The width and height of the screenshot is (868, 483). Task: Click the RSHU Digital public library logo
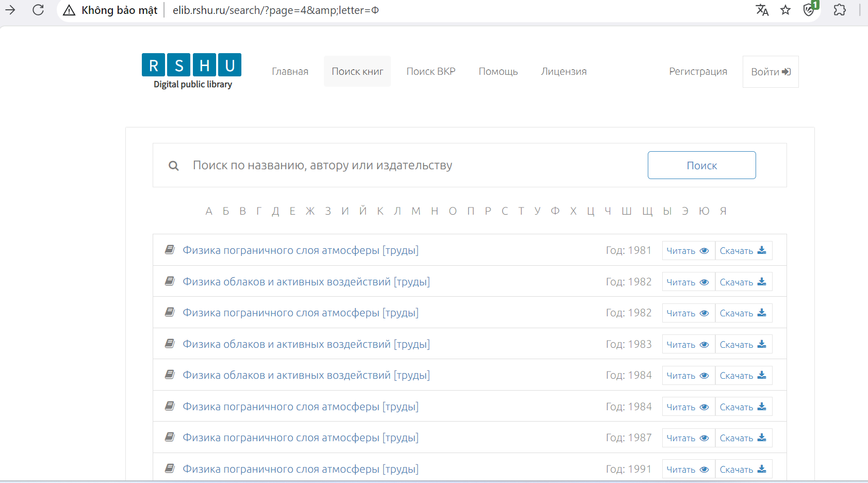click(x=192, y=71)
